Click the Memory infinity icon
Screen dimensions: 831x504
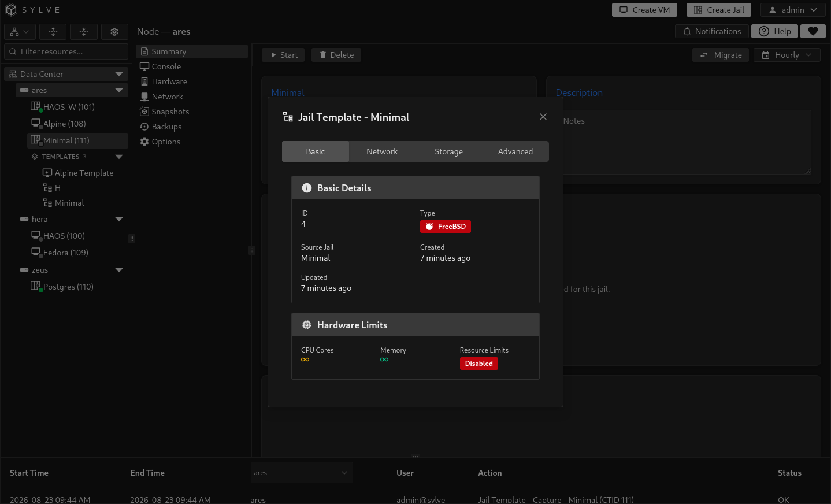[384, 360]
